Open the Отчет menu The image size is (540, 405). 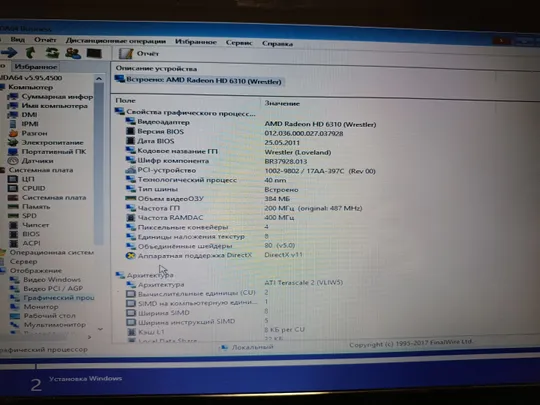click(x=45, y=40)
